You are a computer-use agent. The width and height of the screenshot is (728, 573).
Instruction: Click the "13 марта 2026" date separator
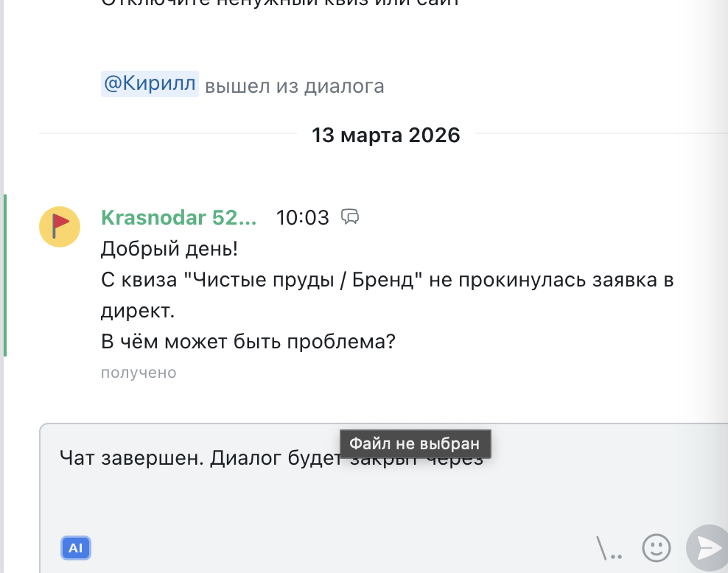[385, 136]
